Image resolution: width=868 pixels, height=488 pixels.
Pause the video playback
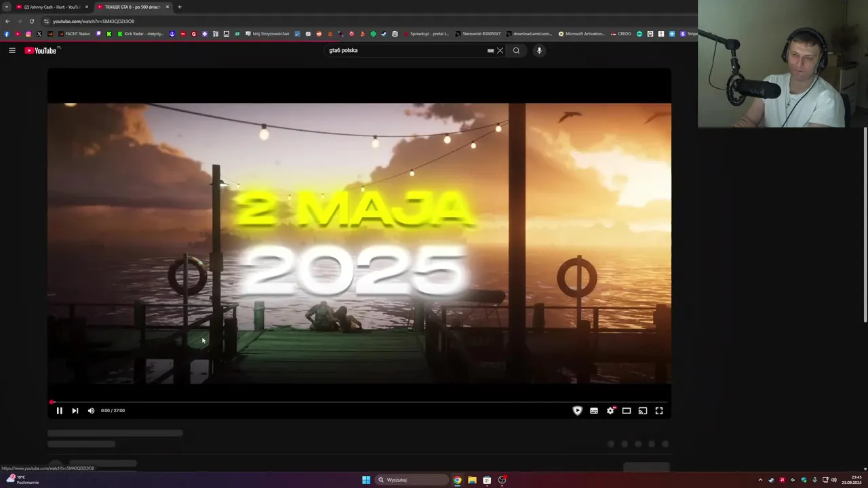point(59,411)
